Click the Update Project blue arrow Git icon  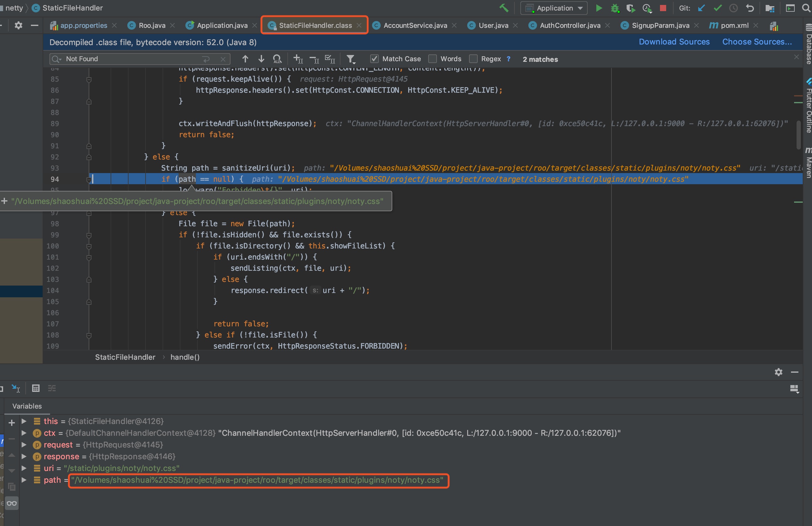click(701, 8)
